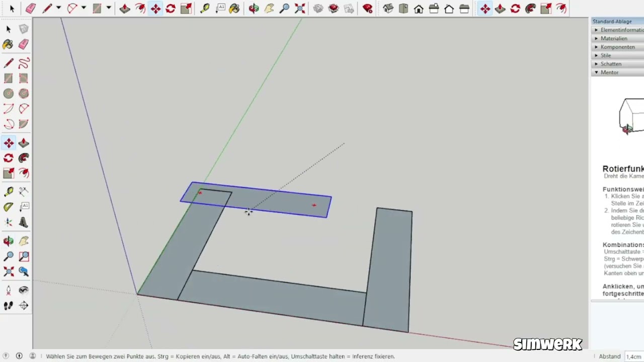Activate the Look Around eye tool
Image resolution: width=644 pixels, height=362 pixels.
coord(24,290)
